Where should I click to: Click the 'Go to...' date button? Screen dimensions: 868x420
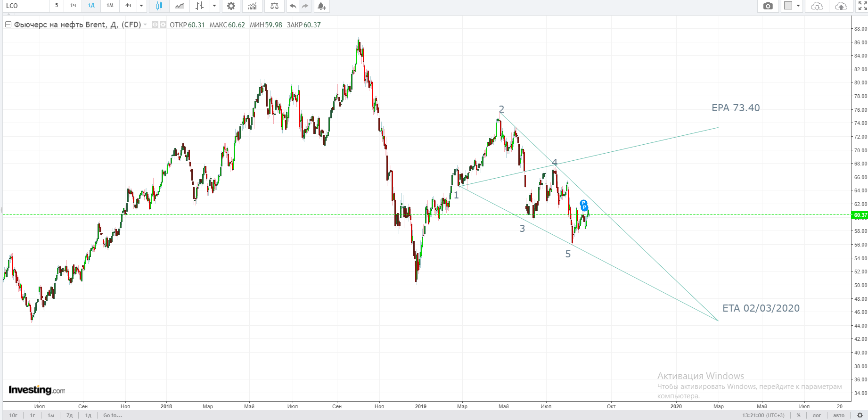[x=113, y=415]
